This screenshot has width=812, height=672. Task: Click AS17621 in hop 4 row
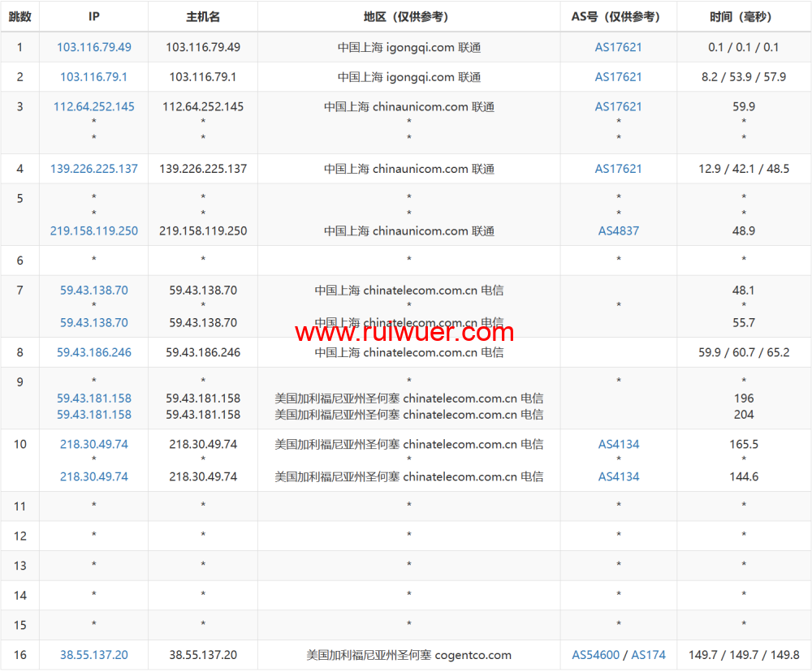[618, 169]
